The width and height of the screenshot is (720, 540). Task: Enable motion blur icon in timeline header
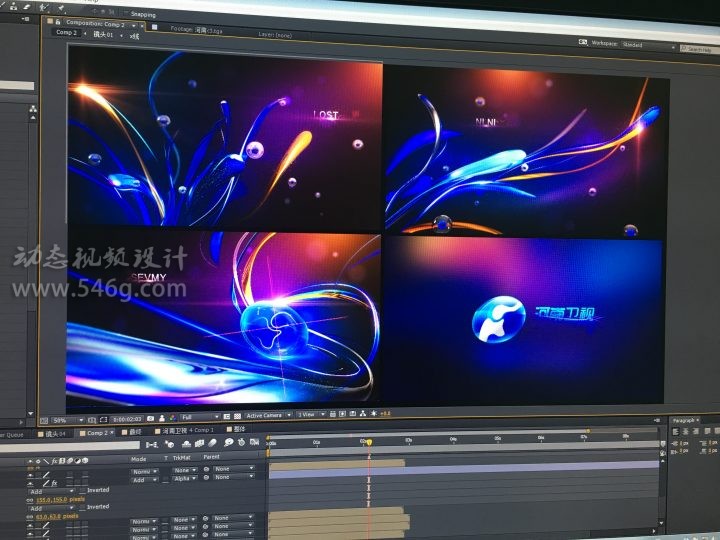[215, 441]
